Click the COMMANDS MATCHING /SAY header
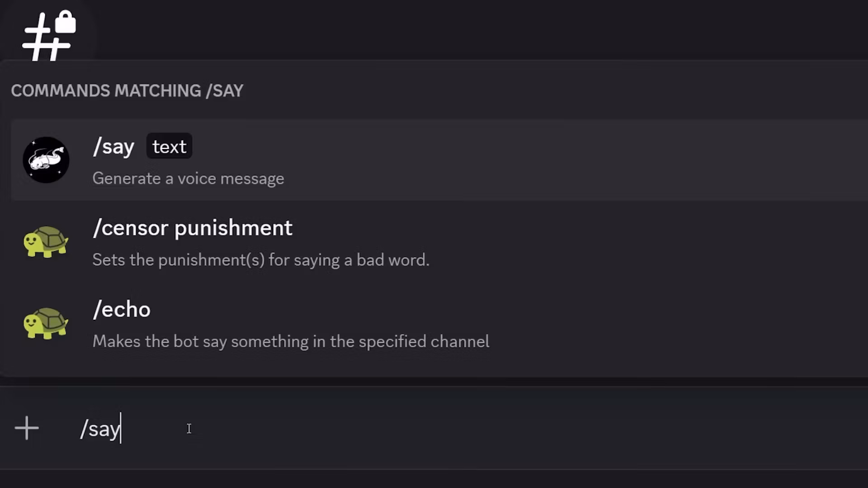This screenshot has width=868, height=488. coord(127,90)
